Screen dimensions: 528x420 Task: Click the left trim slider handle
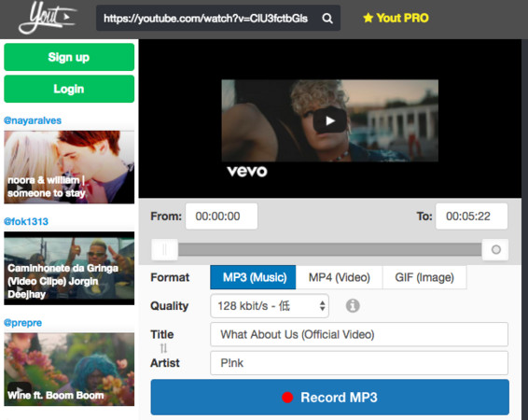tap(164, 249)
